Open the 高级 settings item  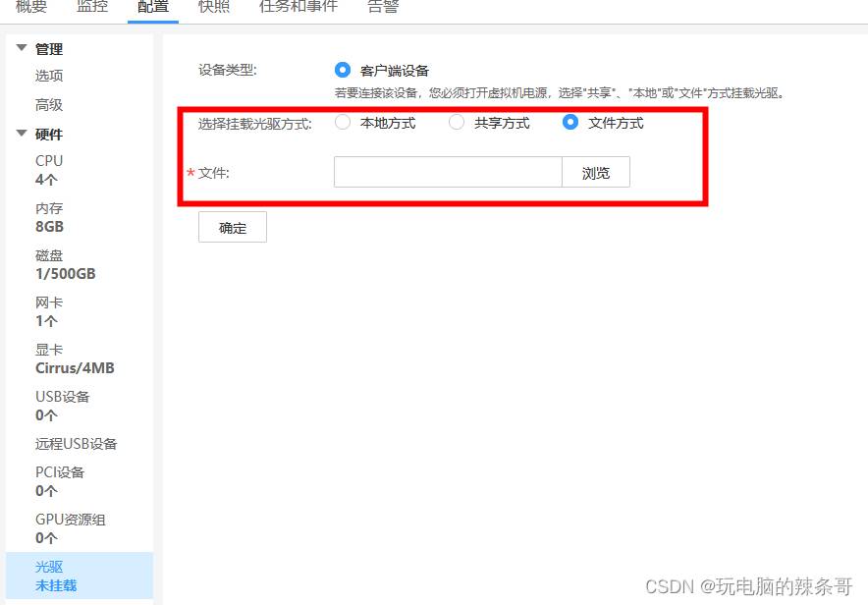[x=49, y=105]
